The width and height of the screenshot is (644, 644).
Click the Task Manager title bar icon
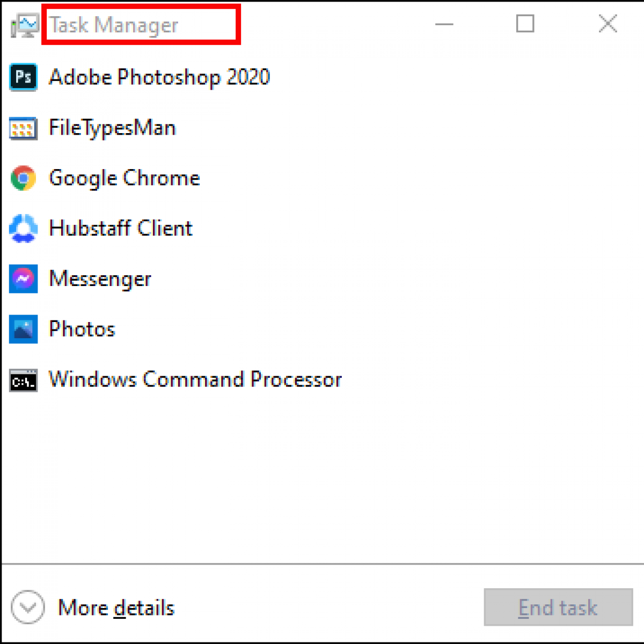(x=24, y=24)
